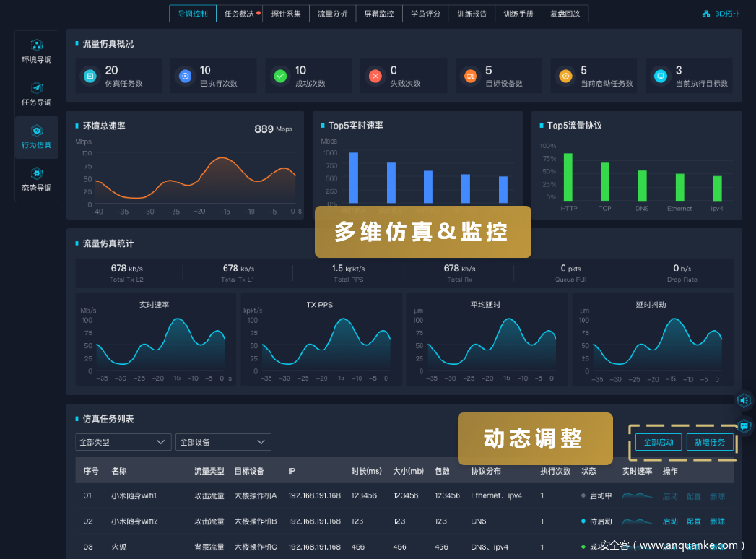This screenshot has height=559, width=756.
Task: Go to the 复盘回放 tab
Action: (x=565, y=14)
